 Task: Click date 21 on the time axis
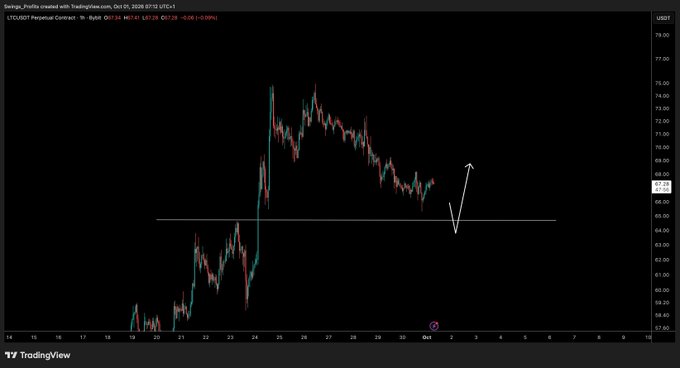coord(181,337)
